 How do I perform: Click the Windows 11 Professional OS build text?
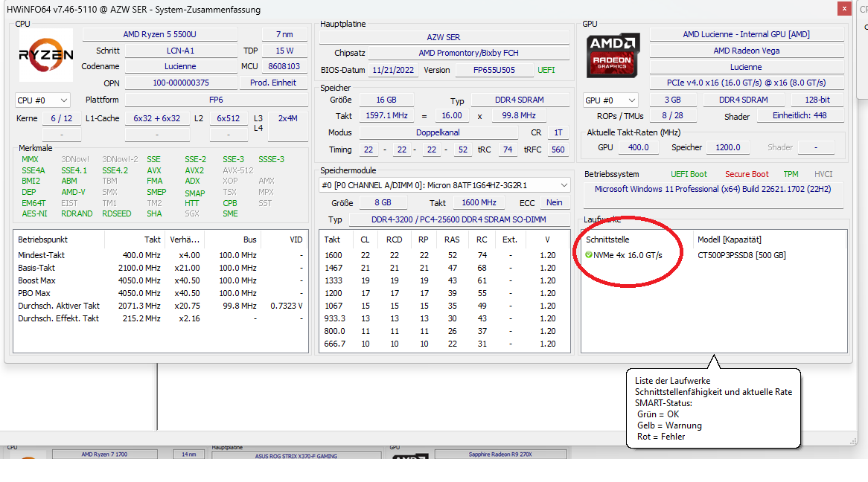713,189
